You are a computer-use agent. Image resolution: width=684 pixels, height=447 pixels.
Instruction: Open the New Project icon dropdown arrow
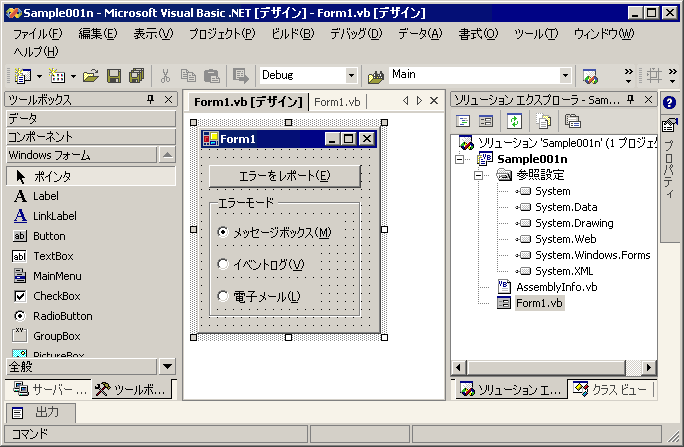39,76
